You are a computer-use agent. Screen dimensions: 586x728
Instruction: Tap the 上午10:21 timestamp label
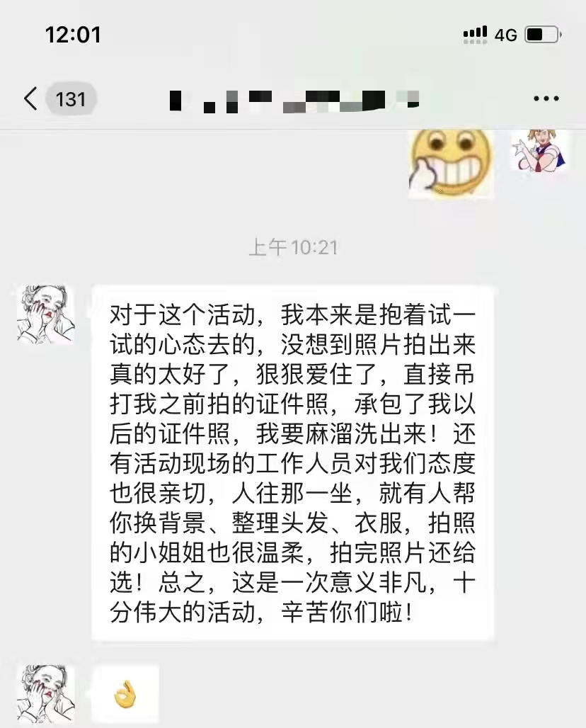(x=293, y=247)
